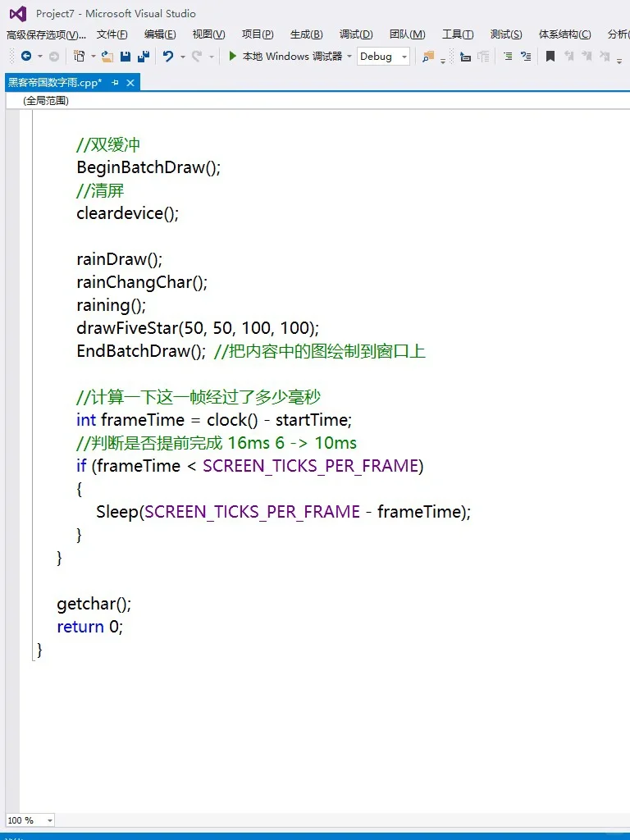Go to the previous bookmark icon

coord(569,57)
